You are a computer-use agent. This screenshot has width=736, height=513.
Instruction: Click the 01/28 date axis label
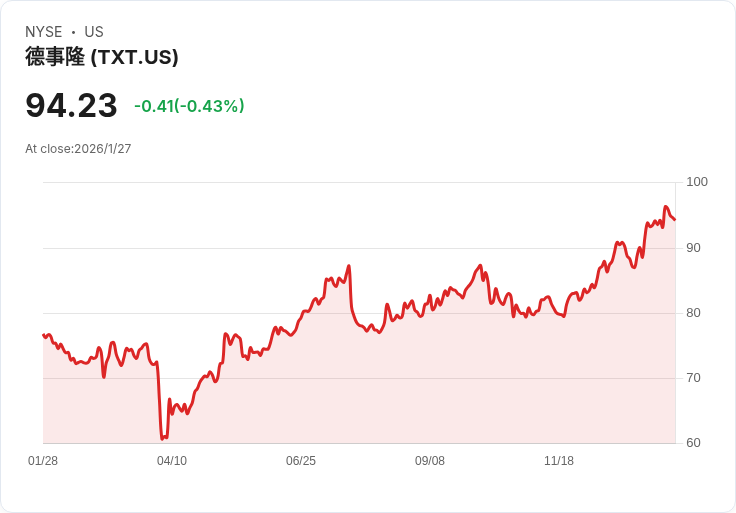[43, 461]
